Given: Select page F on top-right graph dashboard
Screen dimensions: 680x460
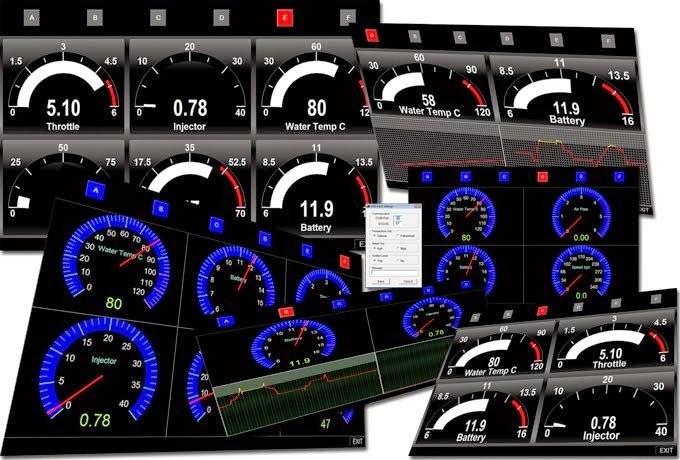Looking at the screenshot, I should coord(608,41).
